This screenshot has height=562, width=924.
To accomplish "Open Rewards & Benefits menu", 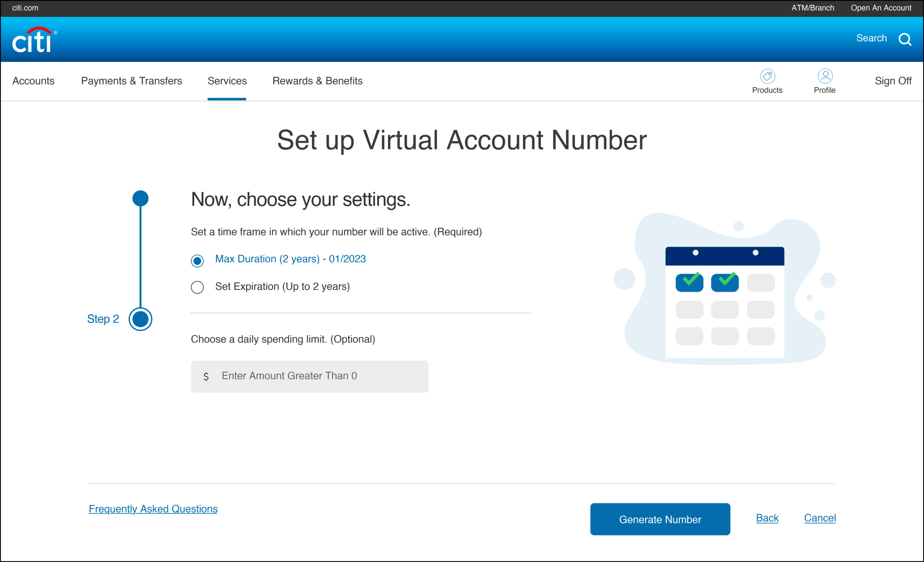I will point(317,81).
